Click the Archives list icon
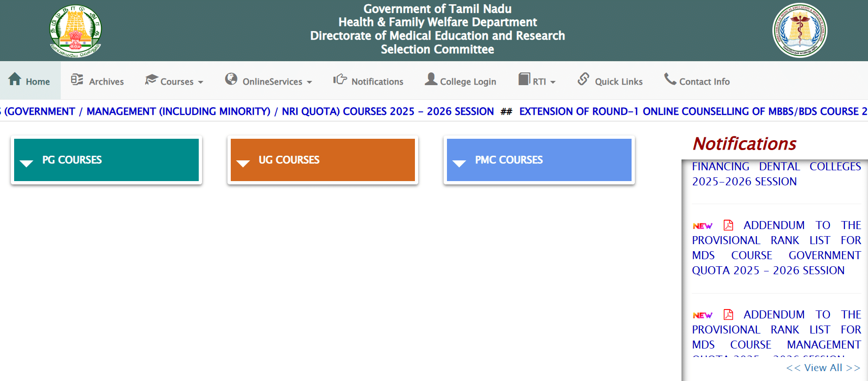The image size is (868, 381). (x=77, y=79)
